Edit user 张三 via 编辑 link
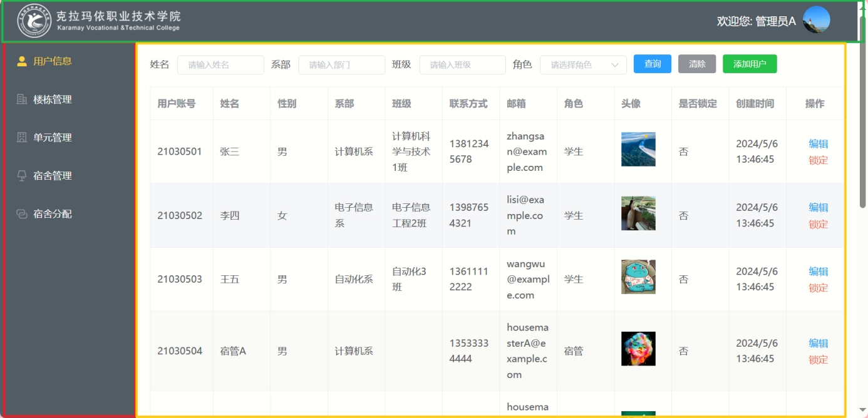This screenshot has height=418, width=868. pyautogui.click(x=818, y=144)
